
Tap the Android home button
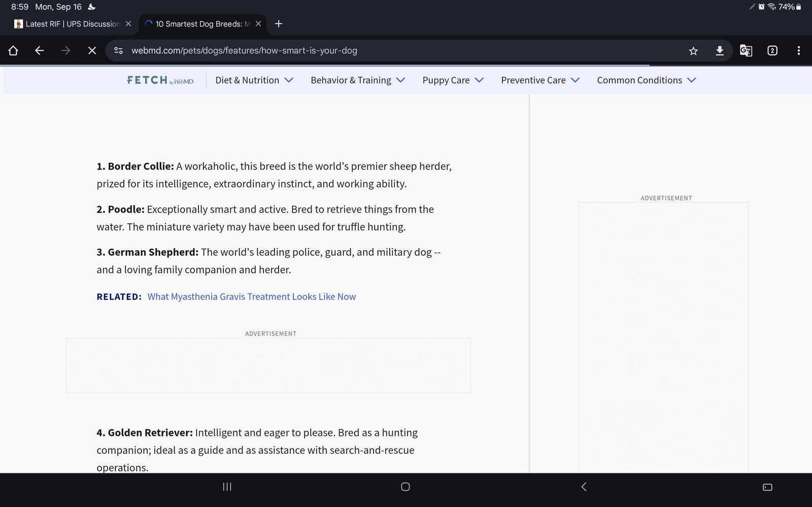click(405, 487)
